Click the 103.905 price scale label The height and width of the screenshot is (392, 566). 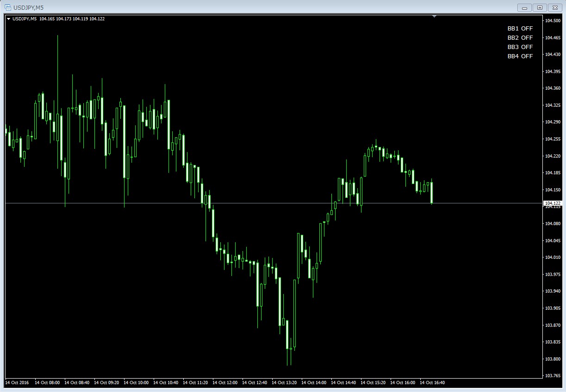click(x=553, y=308)
